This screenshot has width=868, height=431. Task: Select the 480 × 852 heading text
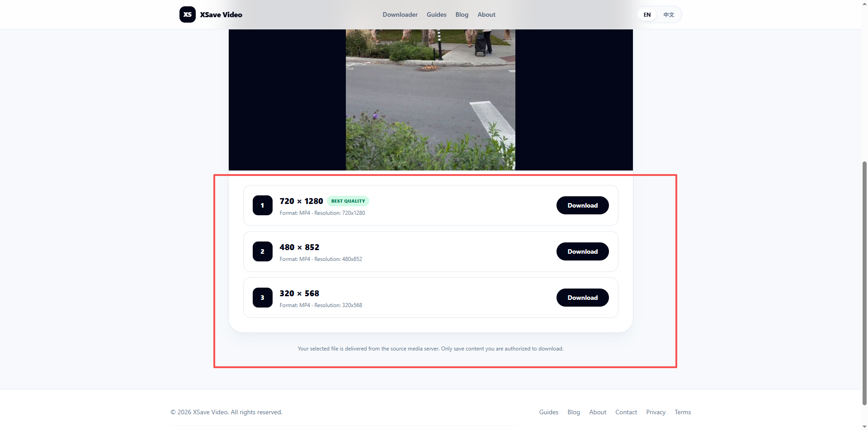point(299,247)
